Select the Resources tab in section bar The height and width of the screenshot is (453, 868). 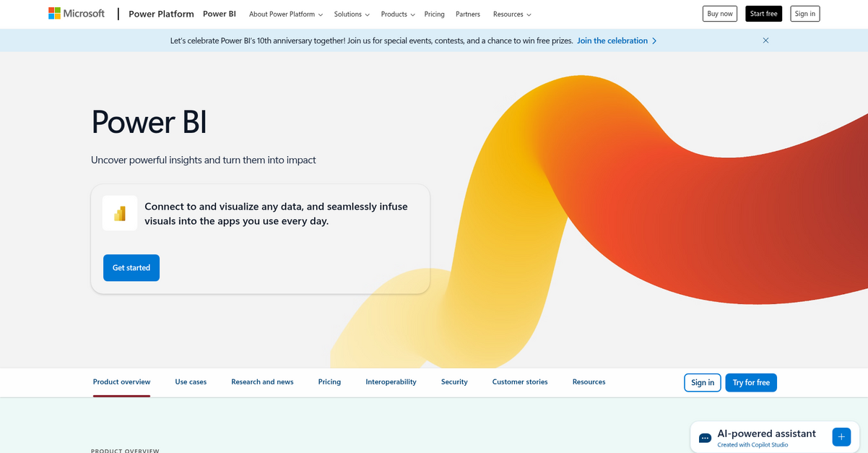[x=589, y=381]
